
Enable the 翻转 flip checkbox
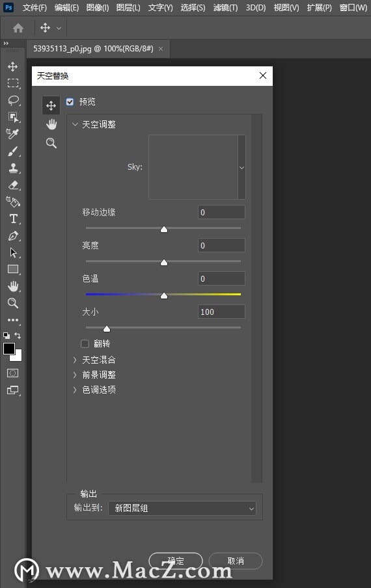point(85,343)
